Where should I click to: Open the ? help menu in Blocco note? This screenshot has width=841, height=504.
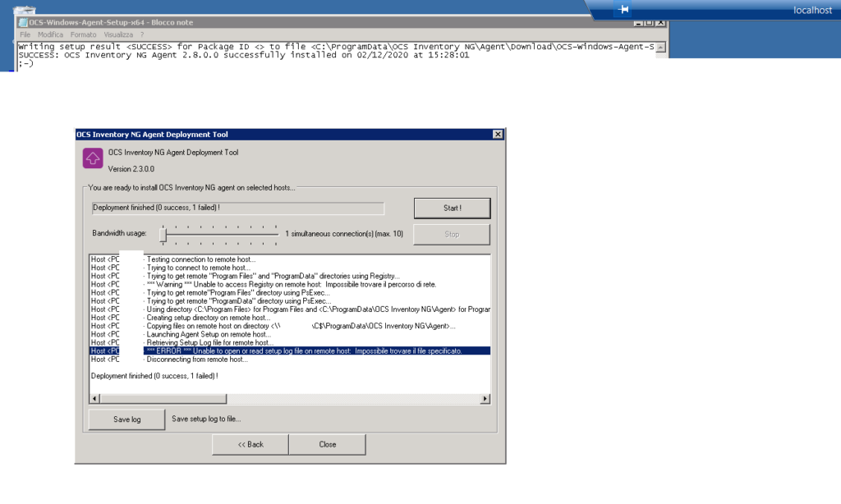coord(142,34)
